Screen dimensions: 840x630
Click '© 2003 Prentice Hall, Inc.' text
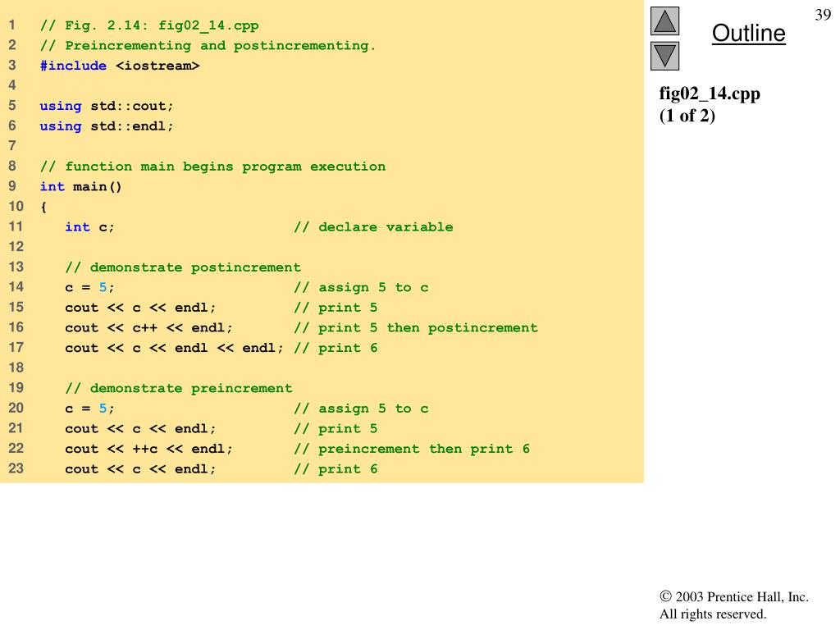[734, 597]
